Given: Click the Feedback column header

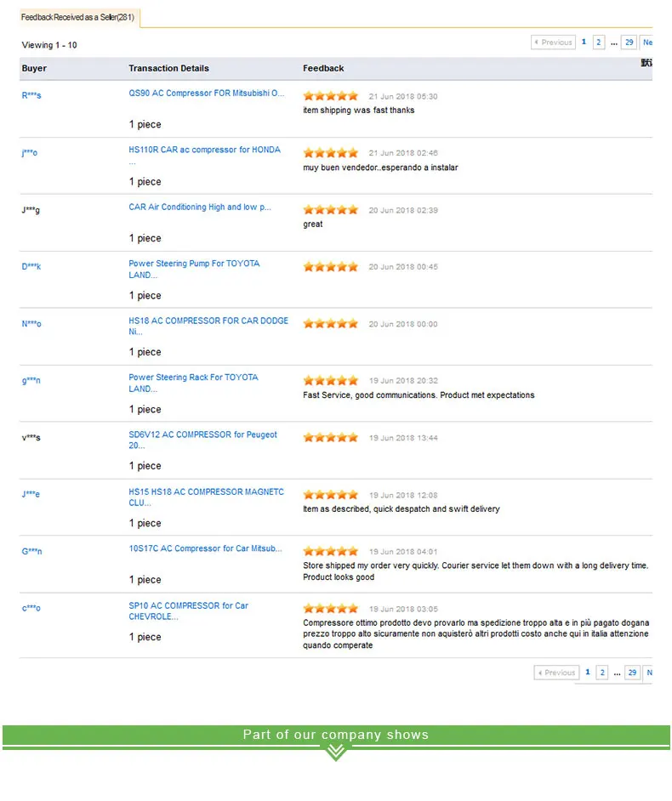Looking at the screenshot, I should [323, 69].
